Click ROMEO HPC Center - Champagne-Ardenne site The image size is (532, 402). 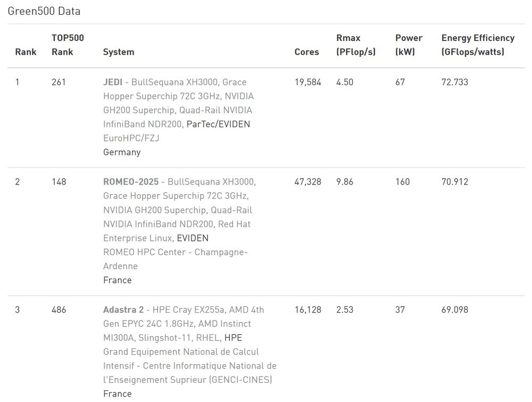click(x=176, y=259)
